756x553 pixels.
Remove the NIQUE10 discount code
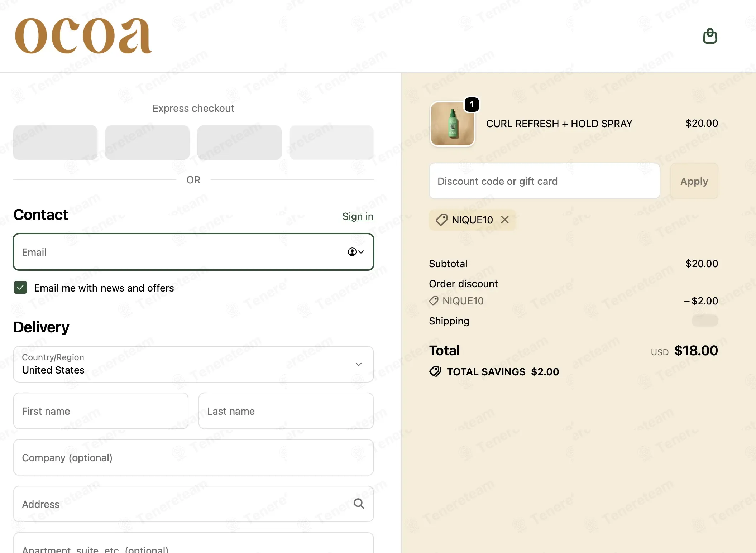[505, 220]
